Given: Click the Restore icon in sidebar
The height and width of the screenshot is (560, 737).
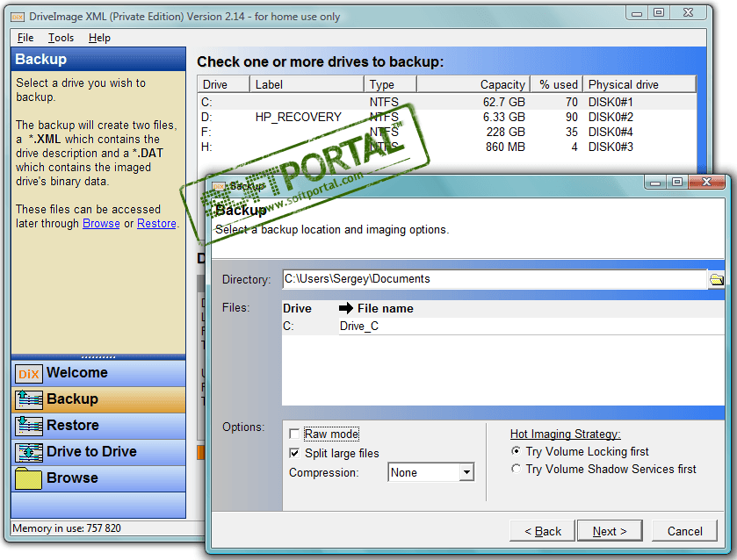Looking at the screenshot, I should [29, 426].
